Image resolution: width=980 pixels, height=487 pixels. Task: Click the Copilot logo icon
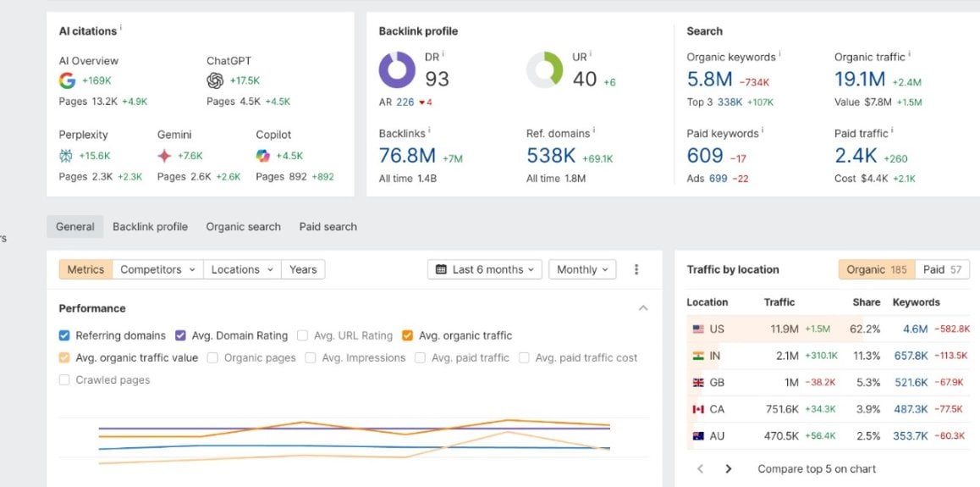(263, 156)
